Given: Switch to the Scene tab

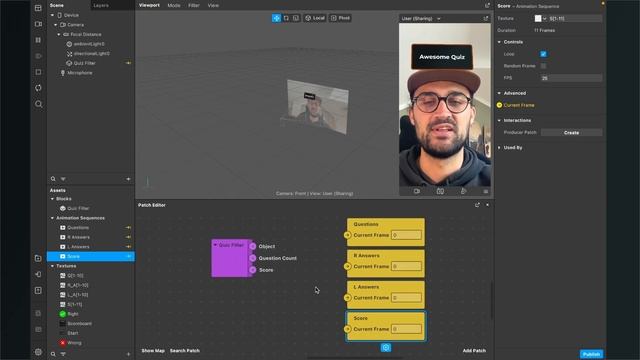Looking at the screenshot, I should (x=57, y=5).
